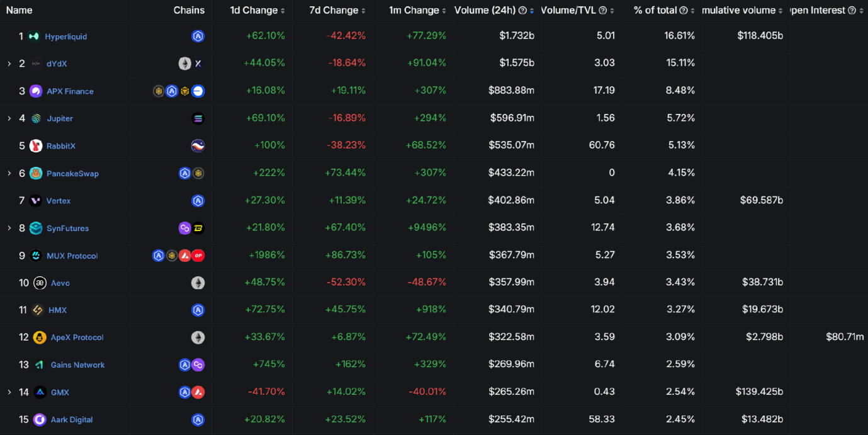Viewport: 868px width, 435px height.
Task: Expand the GMX row
Action: pos(9,392)
